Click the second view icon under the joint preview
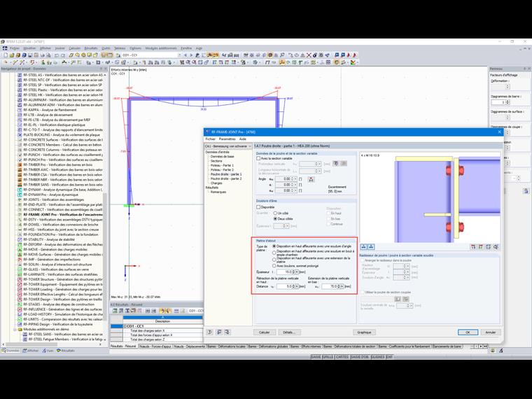 coord(371,247)
